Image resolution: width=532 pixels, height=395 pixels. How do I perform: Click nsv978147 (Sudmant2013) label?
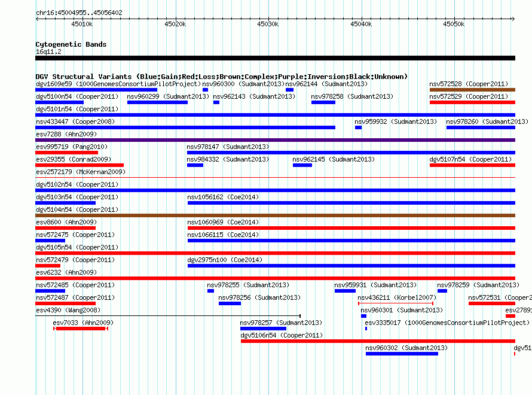point(228,147)
